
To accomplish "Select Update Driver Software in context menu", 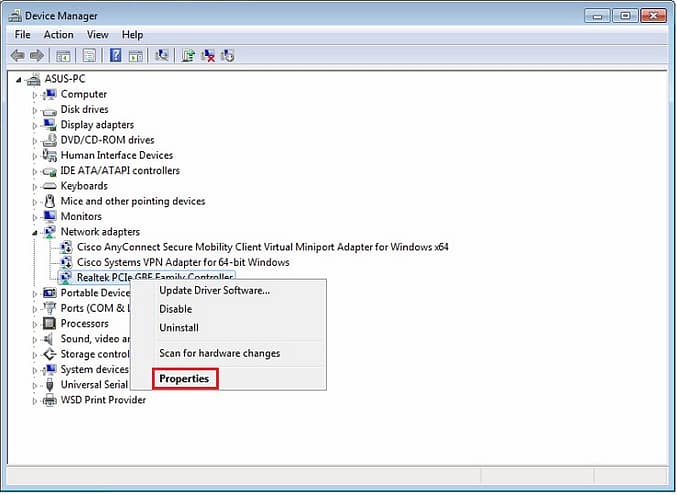I will (214, 290).
